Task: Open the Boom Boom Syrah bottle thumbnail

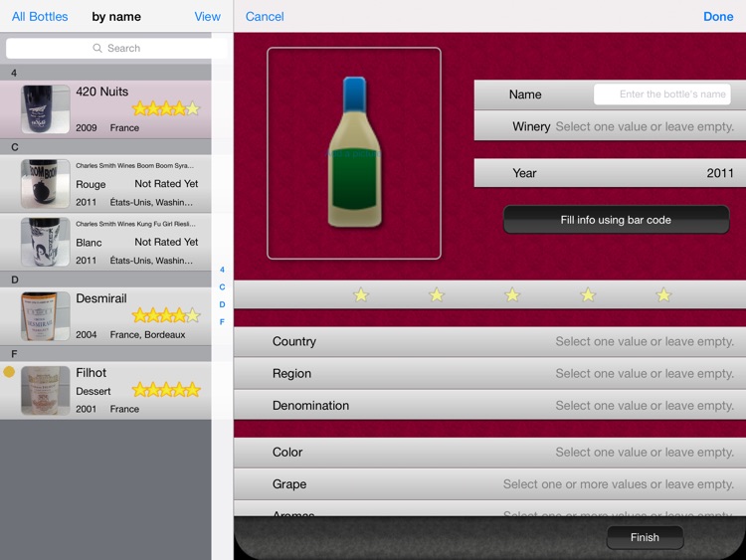Action: coord(46,184)
